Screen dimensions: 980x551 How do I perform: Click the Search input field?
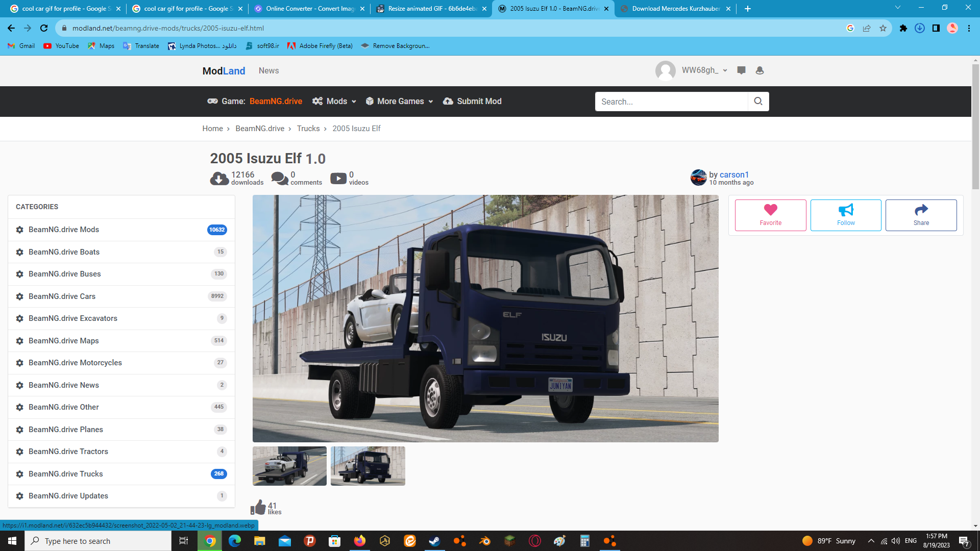coord(671,102)
